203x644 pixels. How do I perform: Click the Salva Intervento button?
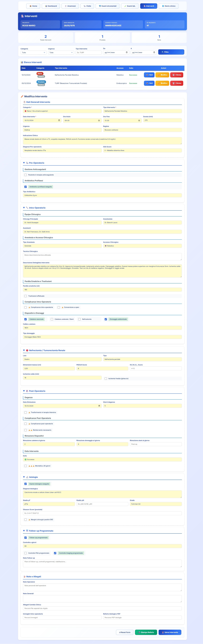(x=170, y=632)
